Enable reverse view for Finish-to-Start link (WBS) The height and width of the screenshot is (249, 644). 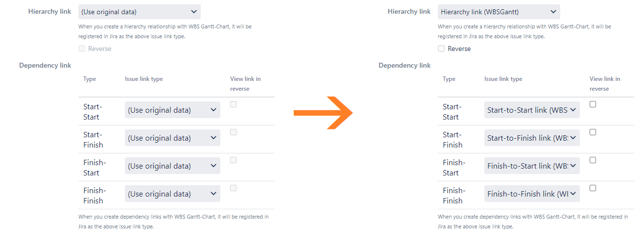click(x=593, y=160)
